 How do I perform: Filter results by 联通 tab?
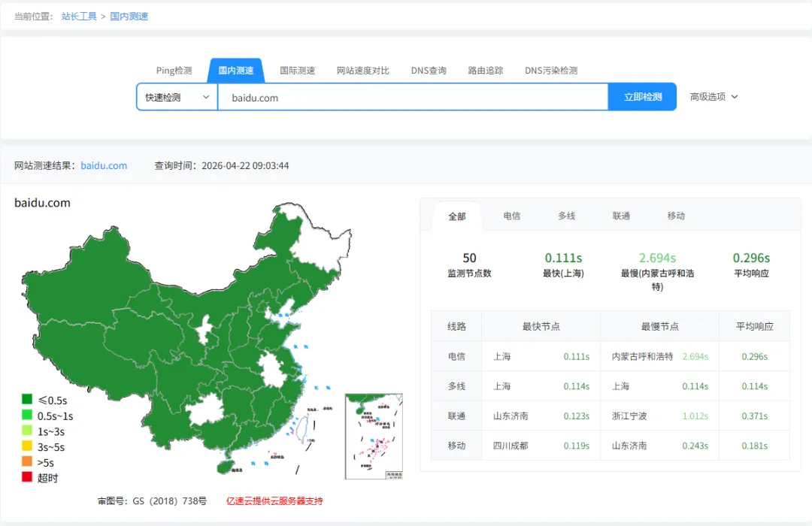pos(622,216)
